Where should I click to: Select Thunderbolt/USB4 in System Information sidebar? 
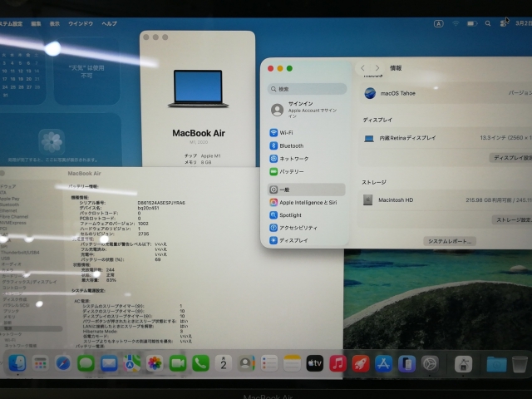tap(20, 253)
